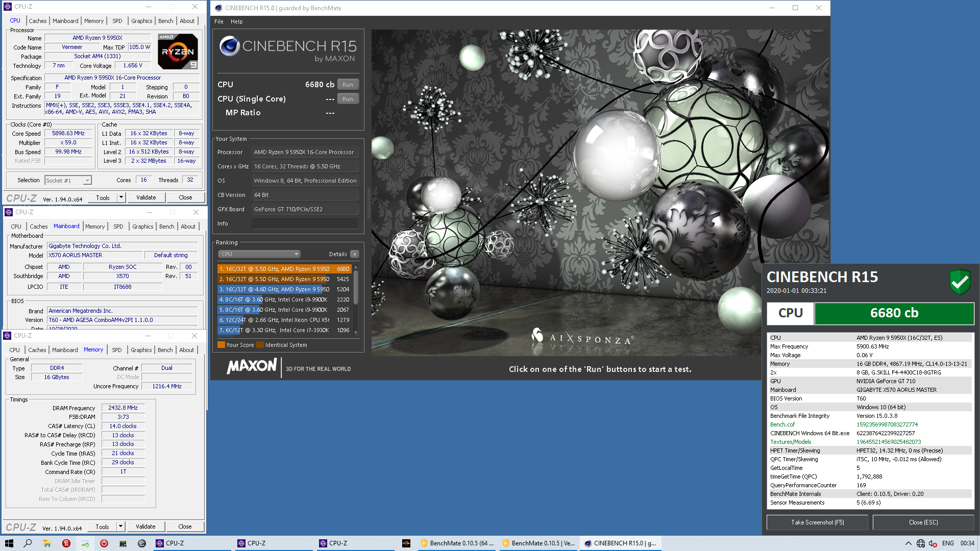Open the green circuit-board taskbar icon
The height and width of the screenshot is (551, 980).
(x=123, y=543)
